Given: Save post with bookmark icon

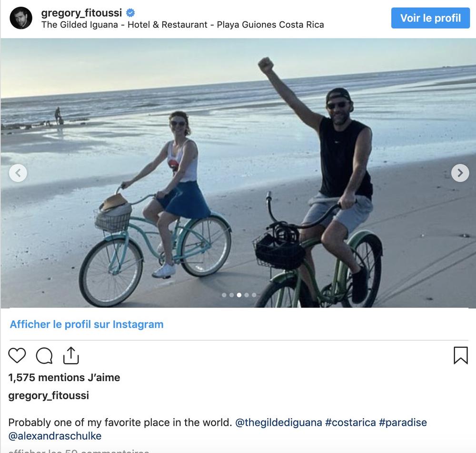Looking at the screenshot, I should coord(460,355).
